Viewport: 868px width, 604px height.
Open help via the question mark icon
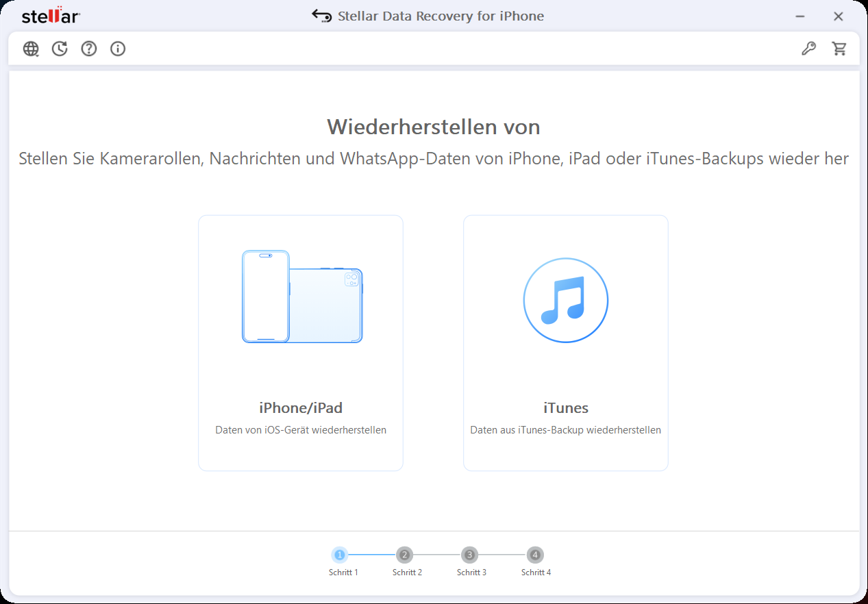click(x=89, y=49)
